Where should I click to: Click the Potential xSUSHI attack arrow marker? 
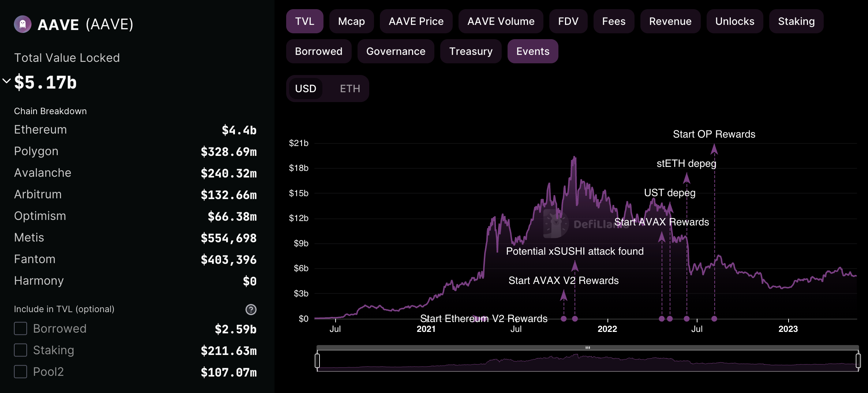[x=575, y=266]
